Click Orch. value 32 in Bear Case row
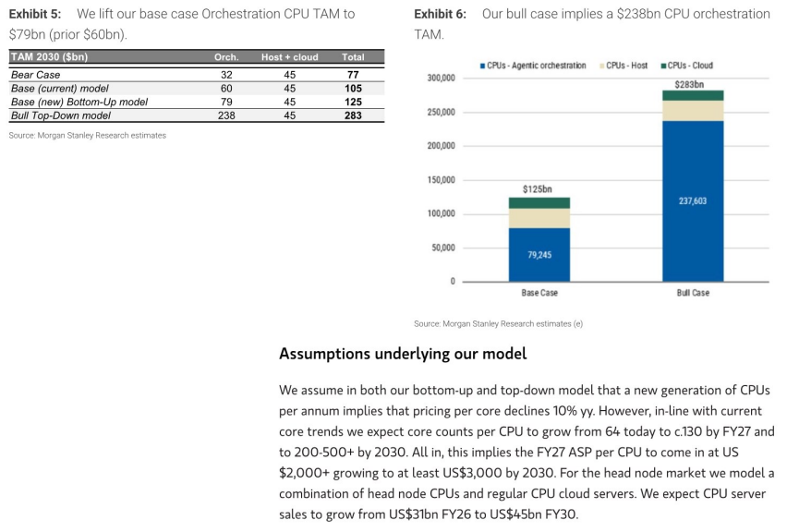The width and height of the screenshot is (787, 532). pyautogui.click(x=226, y=75)
